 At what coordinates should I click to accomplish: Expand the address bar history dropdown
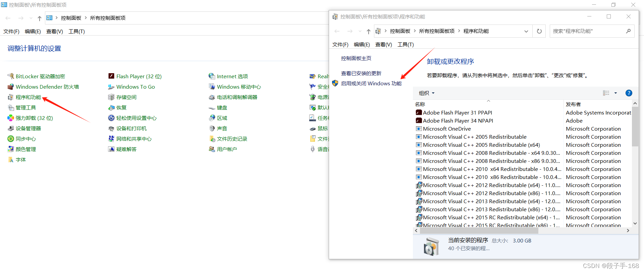(x=526, y=31)
